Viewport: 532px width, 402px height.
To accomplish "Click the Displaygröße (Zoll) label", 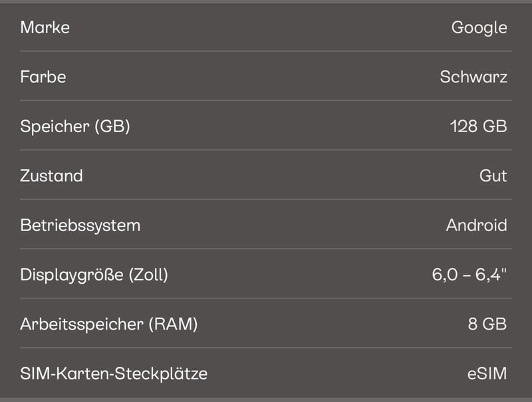I will coord(94,275).
